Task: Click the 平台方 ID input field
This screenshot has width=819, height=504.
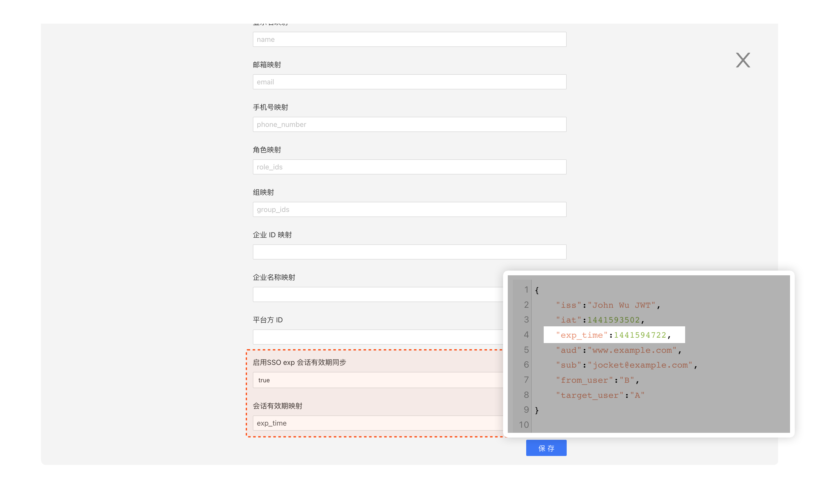Action: (x=378, y=337)
